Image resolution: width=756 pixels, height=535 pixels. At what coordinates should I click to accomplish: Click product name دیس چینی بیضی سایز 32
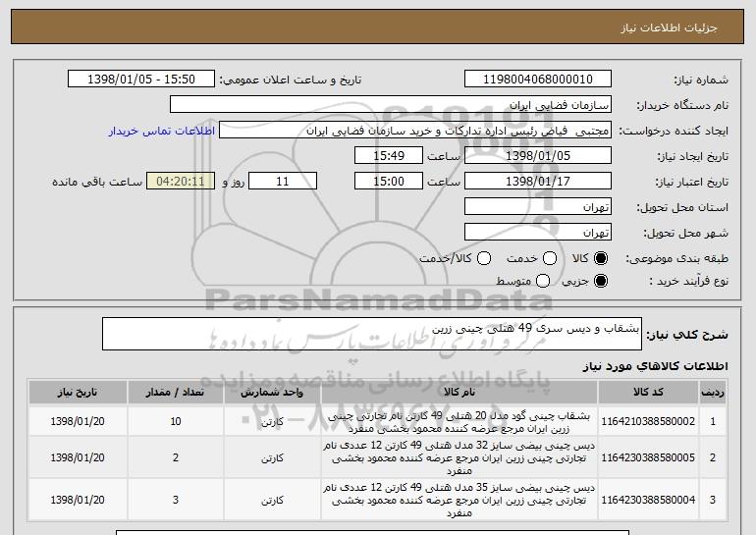pyautogui.click(x=459, y=457)
